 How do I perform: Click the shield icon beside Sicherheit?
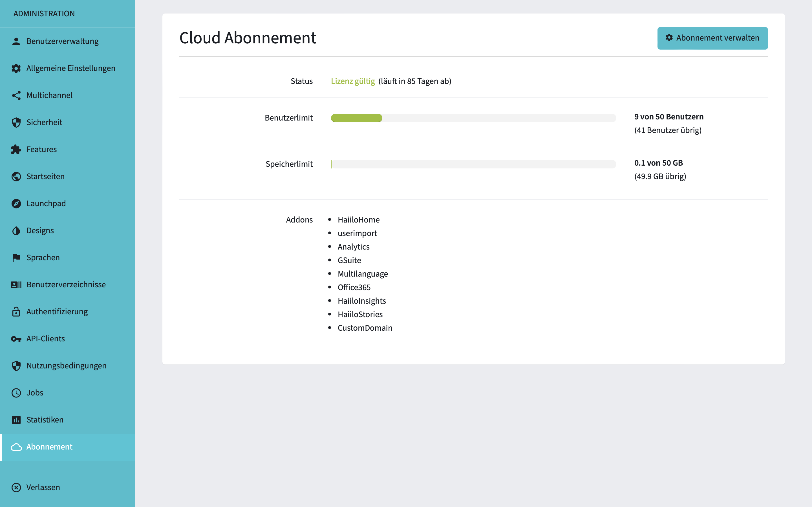click(16, 123)
